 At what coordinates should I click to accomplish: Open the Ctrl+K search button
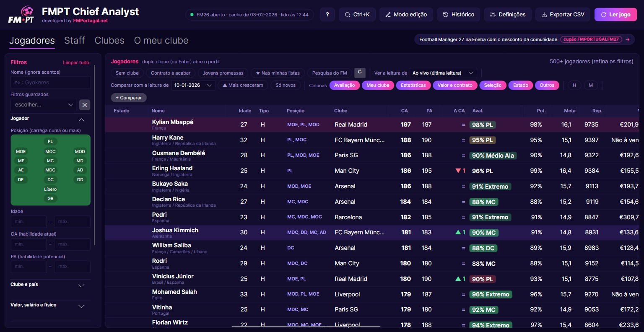(x=357, y=14)
